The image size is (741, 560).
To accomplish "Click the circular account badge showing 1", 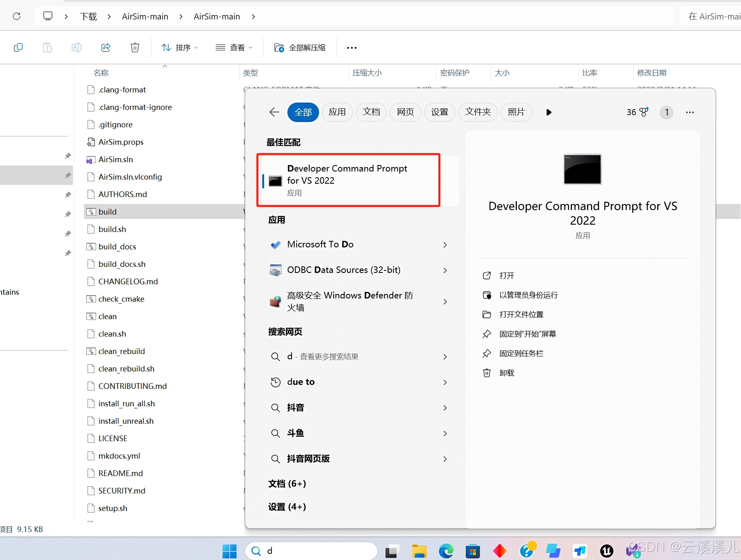I will coord(667,112).
